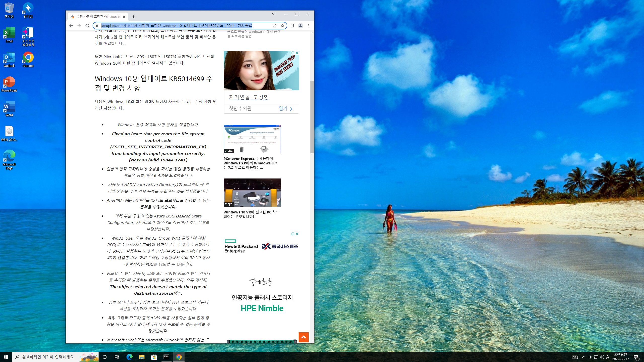Go back to the previous page in Chrome
Image resolution: width=644 pixels, height=362 pixels.
[71, 26]
